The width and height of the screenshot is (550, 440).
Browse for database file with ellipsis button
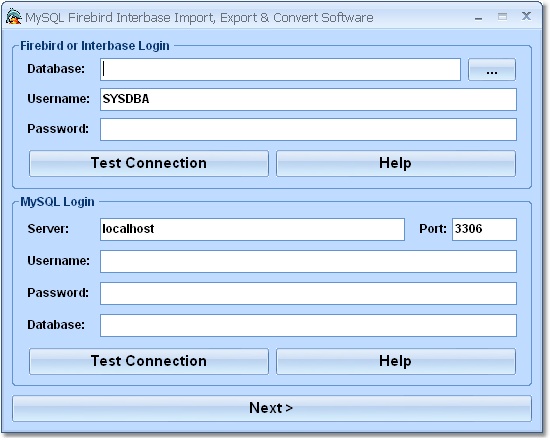[x=491, y=69]
